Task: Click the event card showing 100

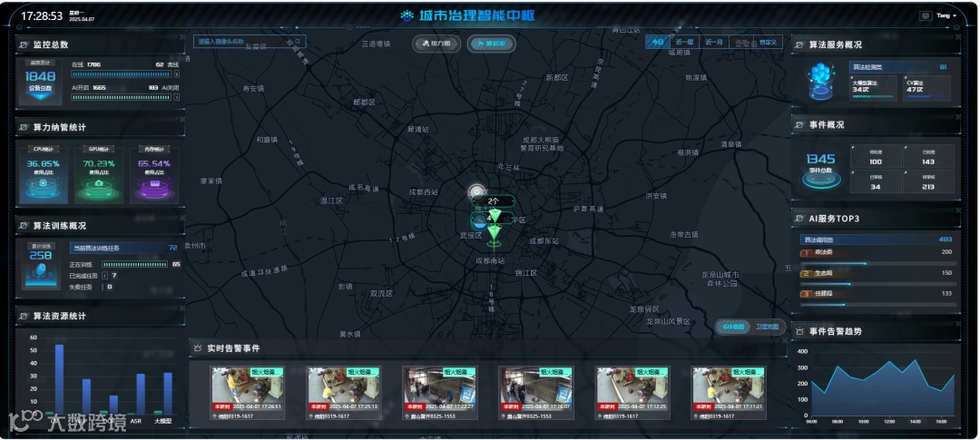Action: click(x=876, y=156)
